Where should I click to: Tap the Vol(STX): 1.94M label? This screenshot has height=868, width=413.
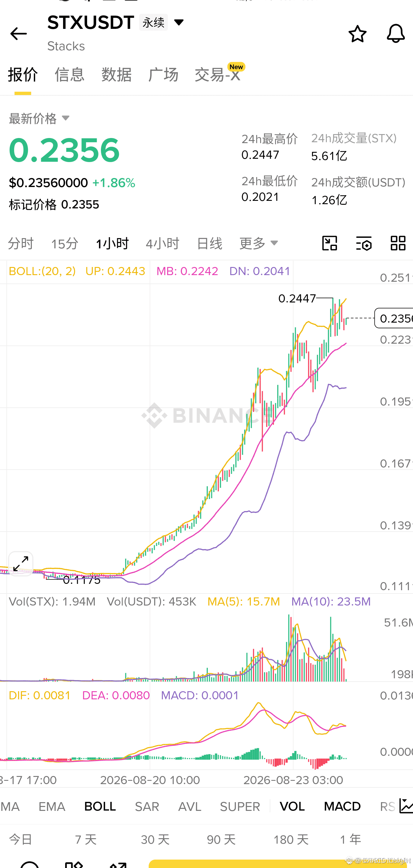coord(52,602)
